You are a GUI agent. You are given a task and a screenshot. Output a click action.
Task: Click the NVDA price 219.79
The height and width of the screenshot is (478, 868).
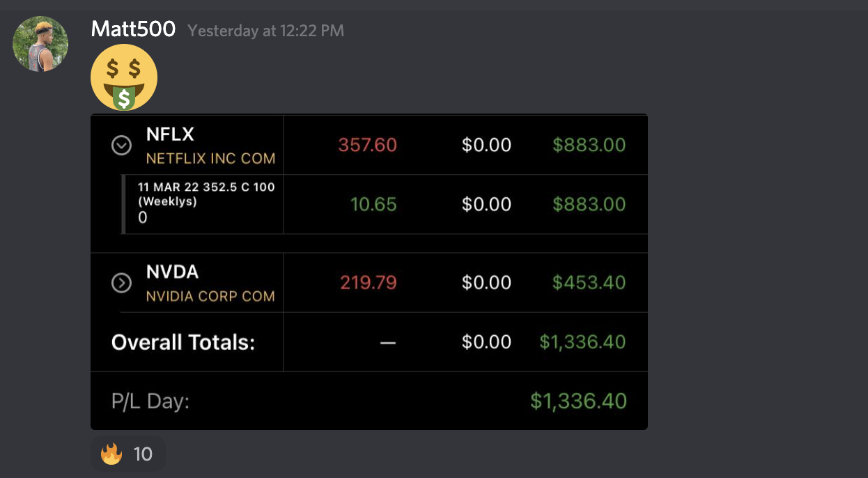[x=368, y=283]
